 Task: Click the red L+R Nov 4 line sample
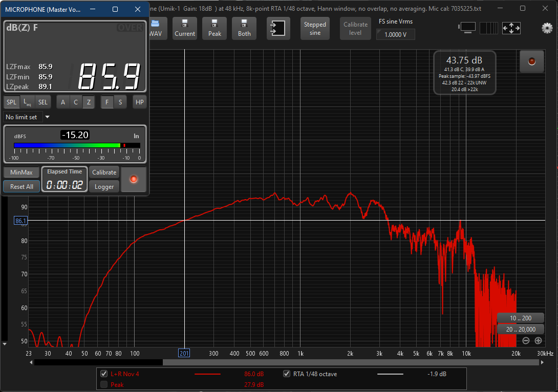click(207, 374)
